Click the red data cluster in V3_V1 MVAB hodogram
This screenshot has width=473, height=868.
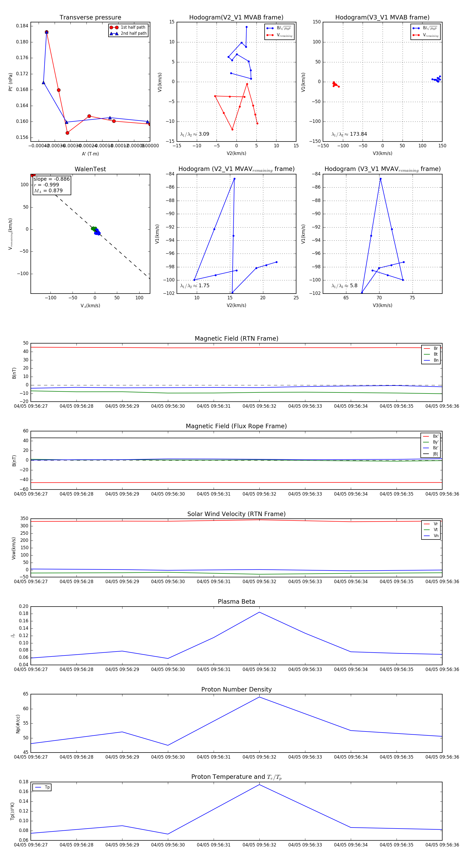click(x=335, y=84)
